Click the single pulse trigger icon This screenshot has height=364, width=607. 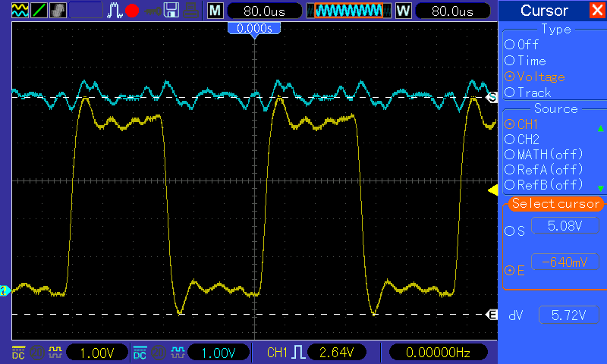pyautogui.click(x=115, y=11)
